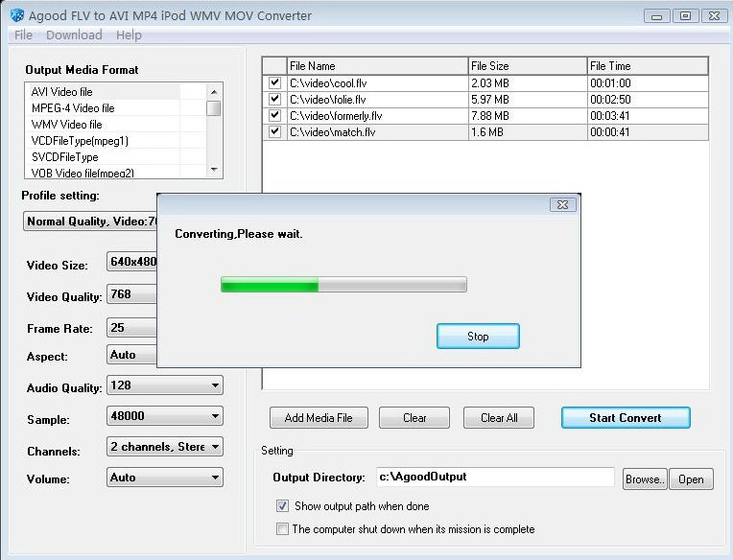The width and height of the screenshot is (733, 560).
Task: Open the File menu
Action: (x=23, y=35)
